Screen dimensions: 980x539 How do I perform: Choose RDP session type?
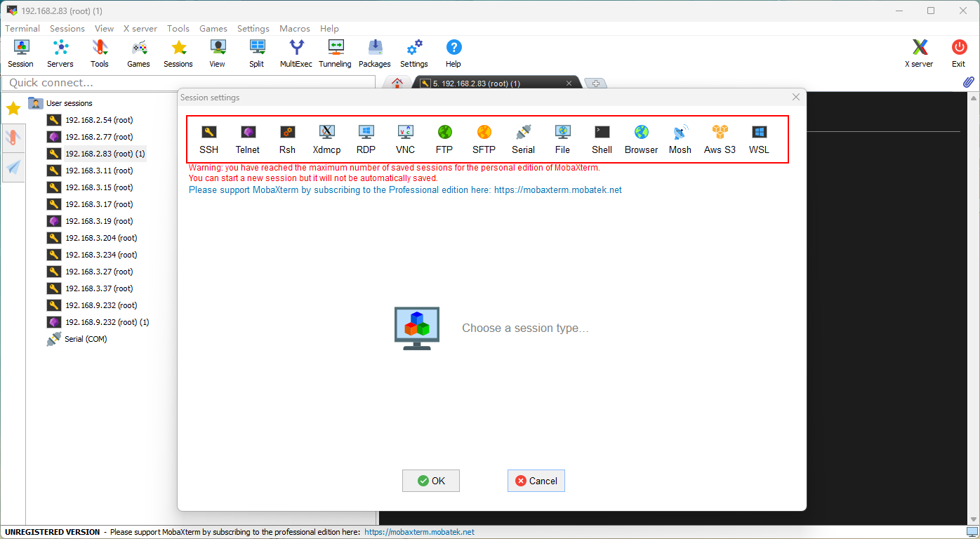pyautogui.click(x=366, y=139)
